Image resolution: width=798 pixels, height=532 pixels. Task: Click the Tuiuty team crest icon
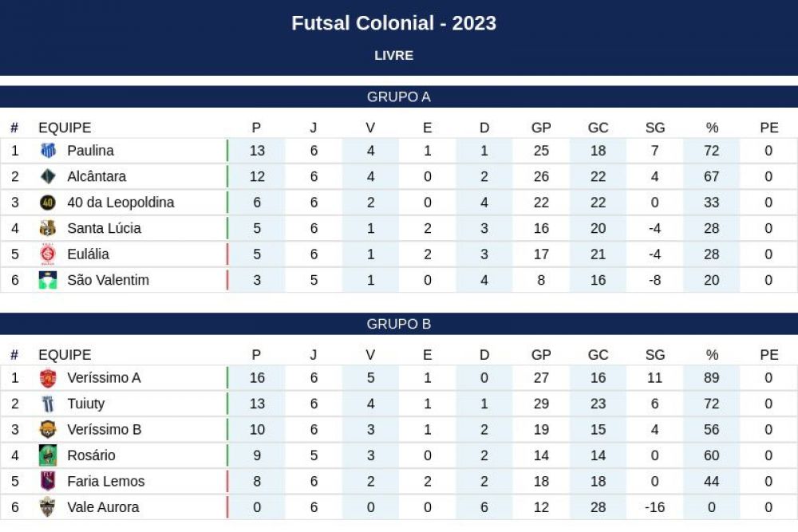[48, 404]
